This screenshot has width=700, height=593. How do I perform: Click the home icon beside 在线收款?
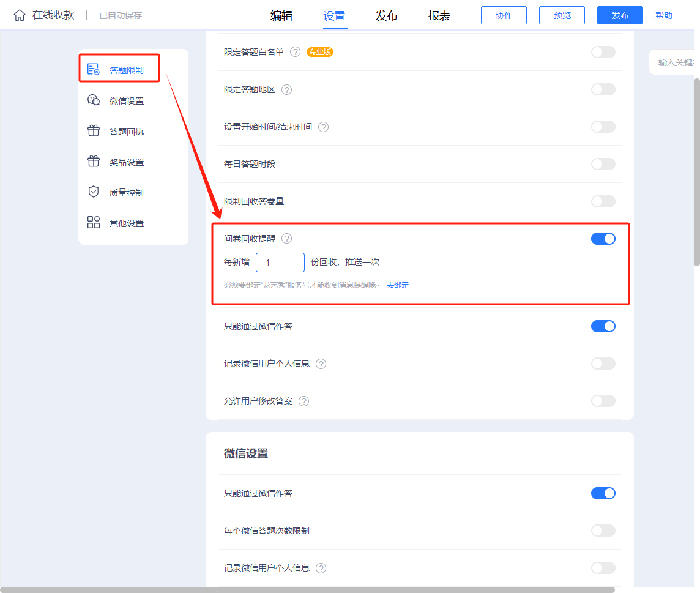[20, 15]
